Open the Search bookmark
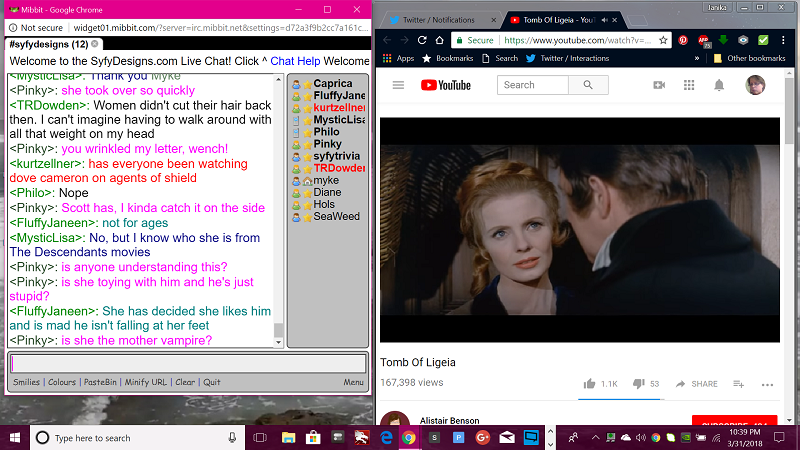Viewport: 800px width, 450px height. 499,58
